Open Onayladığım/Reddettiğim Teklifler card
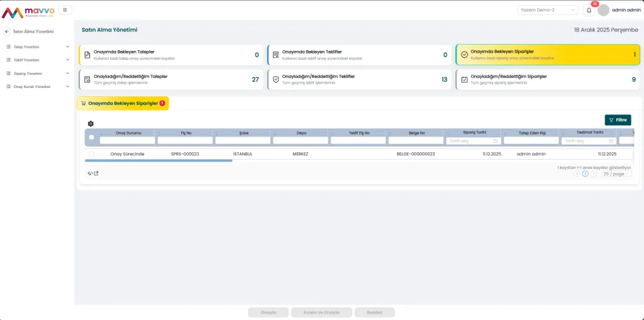644x320 pixels. point(359,80)
